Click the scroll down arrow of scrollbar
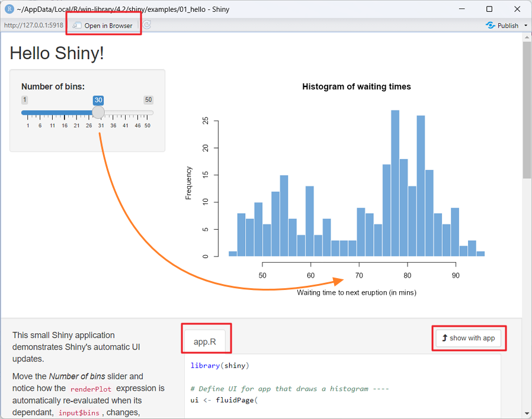532x419 pixels. coord(527,412)
